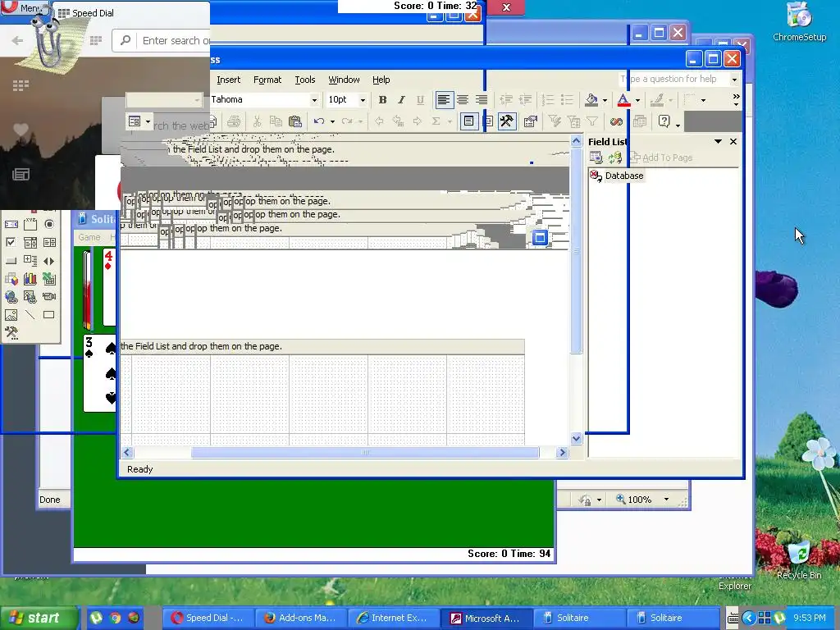Screen dimensions: 840x630
Task: Select the Expand control toolbox tool
Action: (30, 261)
